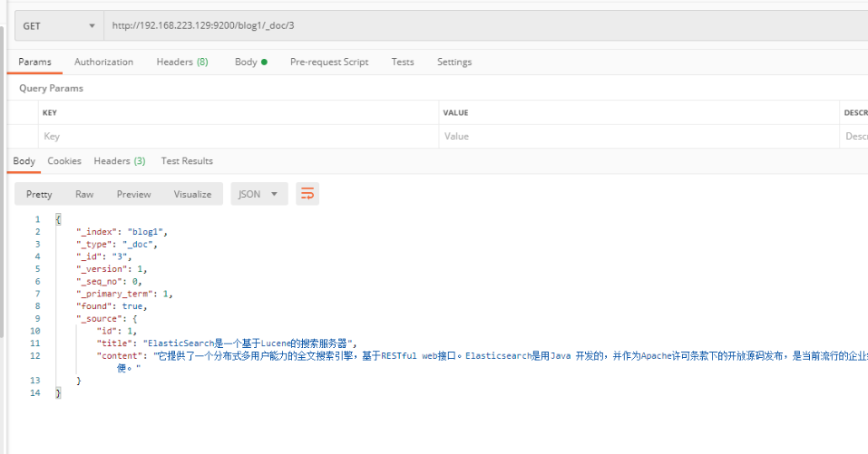Open the JSON format dropdown

pos(259,194)
